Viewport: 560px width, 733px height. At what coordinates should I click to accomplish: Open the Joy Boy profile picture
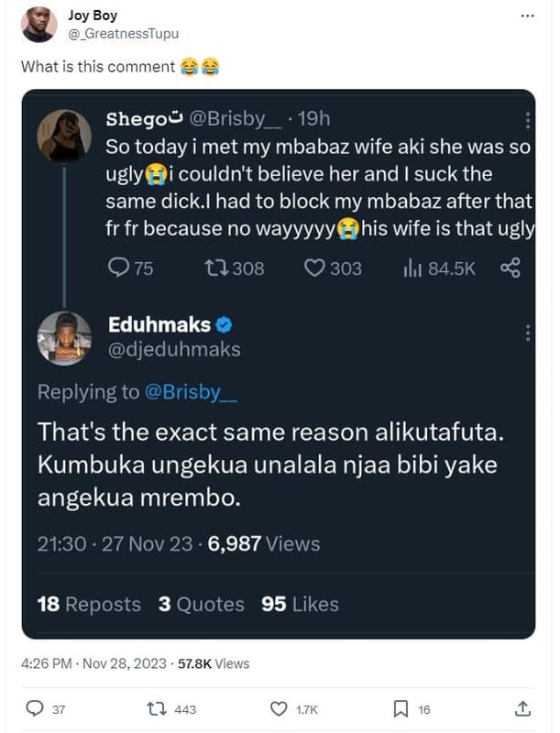[x=38, y=25]
